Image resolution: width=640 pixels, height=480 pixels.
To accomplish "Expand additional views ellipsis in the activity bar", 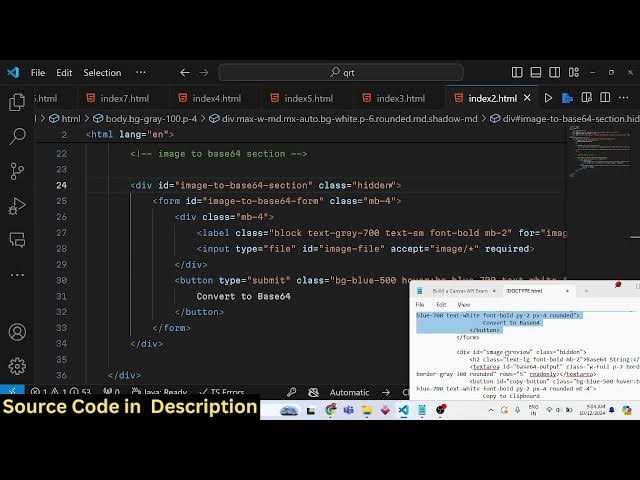I will pos(17,275).
